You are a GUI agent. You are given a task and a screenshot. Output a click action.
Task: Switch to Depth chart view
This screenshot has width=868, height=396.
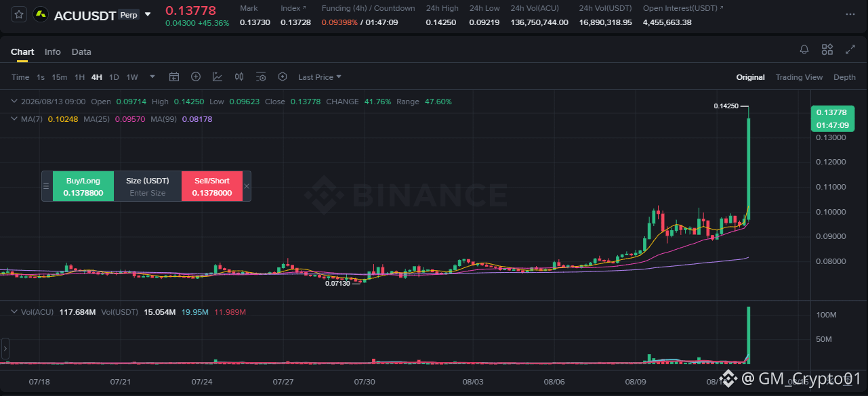844,77
